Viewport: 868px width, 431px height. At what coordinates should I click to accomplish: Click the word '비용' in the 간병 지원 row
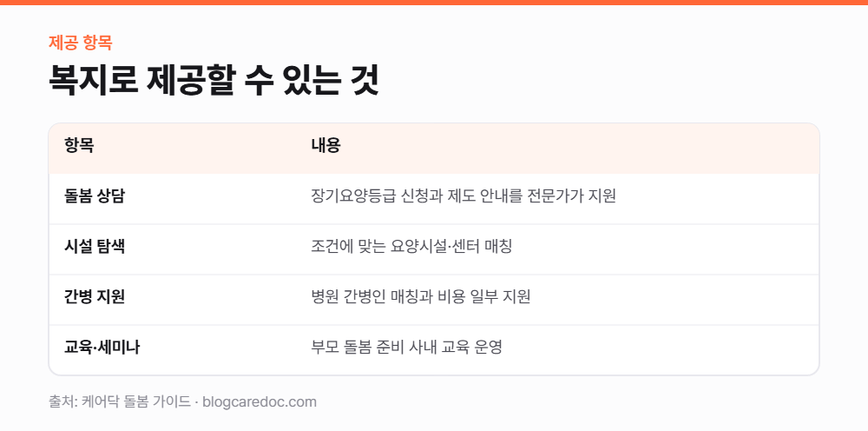(x=453, y=297)
